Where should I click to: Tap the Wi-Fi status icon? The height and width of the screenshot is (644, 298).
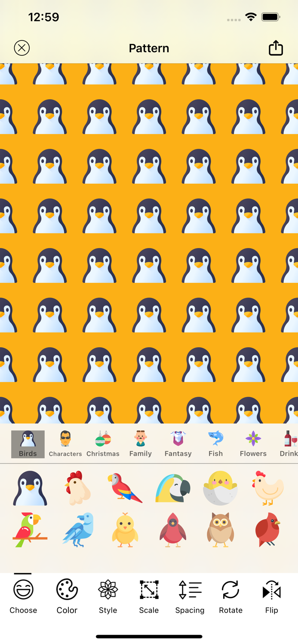pos(251,17)
